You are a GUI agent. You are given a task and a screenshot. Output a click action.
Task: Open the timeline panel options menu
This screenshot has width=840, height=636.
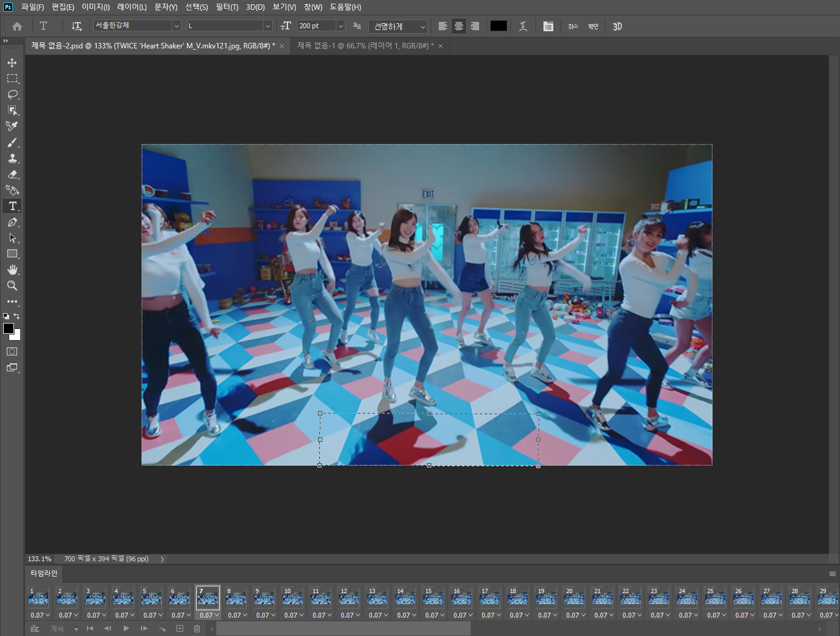coord(832,574)
